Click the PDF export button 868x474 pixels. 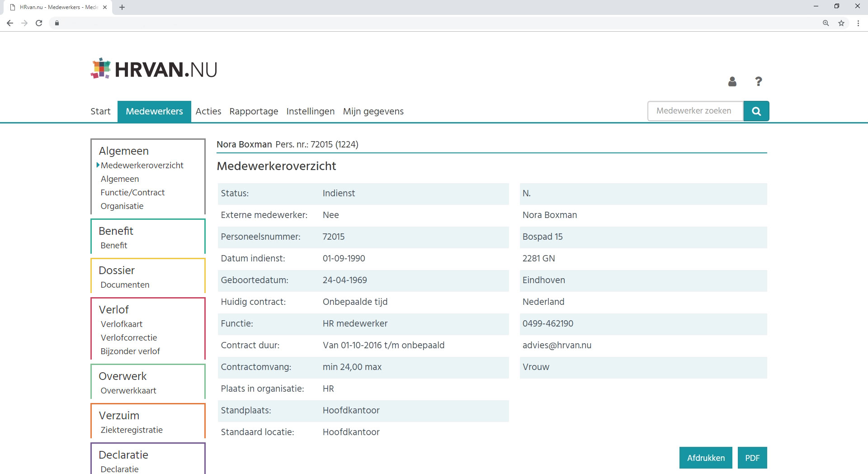pyautogui.click(x=752, y=458)
